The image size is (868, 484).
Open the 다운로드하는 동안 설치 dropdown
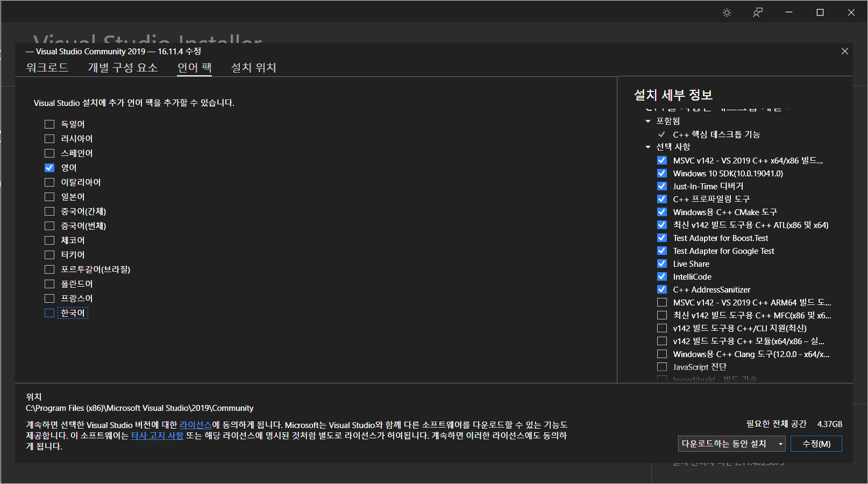point(731,444)
